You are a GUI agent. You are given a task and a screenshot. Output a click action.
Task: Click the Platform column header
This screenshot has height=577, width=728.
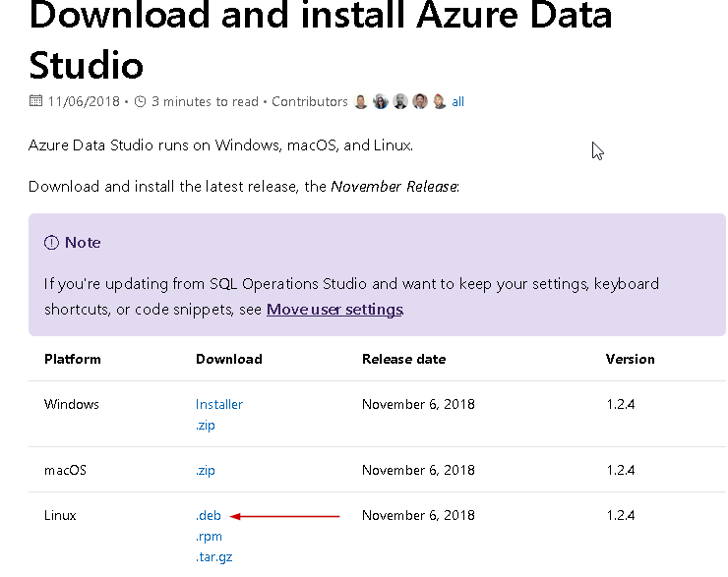[73, 359]
